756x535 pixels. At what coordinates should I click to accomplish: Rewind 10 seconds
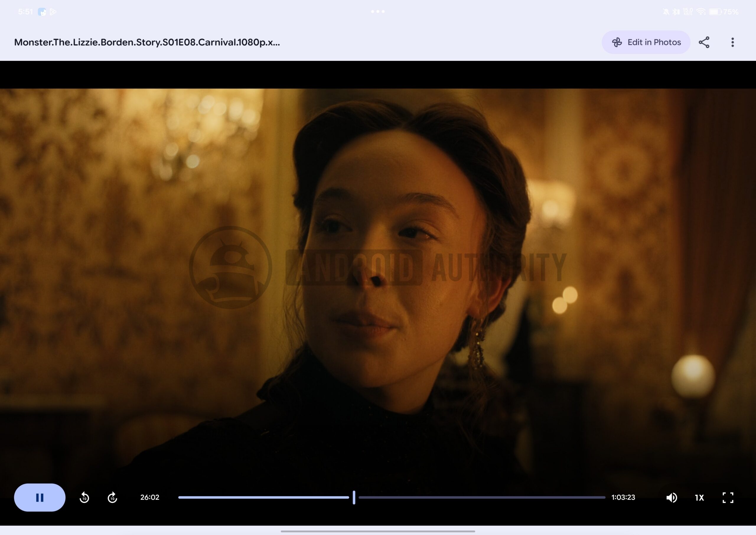tap(84, 497)
